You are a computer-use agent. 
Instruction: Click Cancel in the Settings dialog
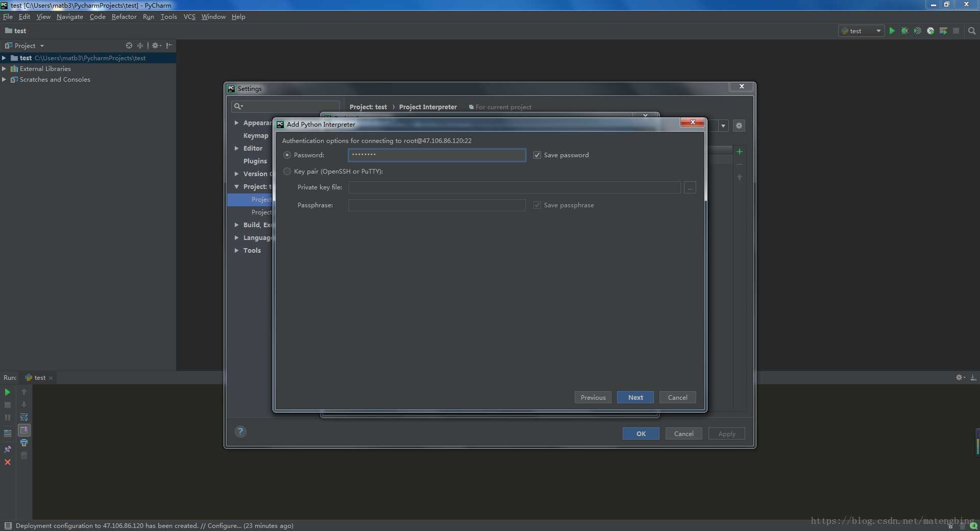684,434
